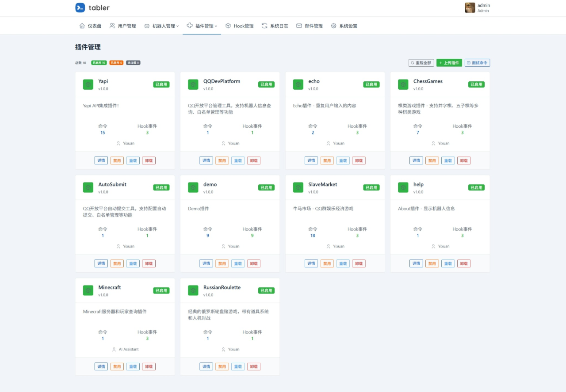
Task: Click the RussianRoulette plugin title
Action: point(222,287)
